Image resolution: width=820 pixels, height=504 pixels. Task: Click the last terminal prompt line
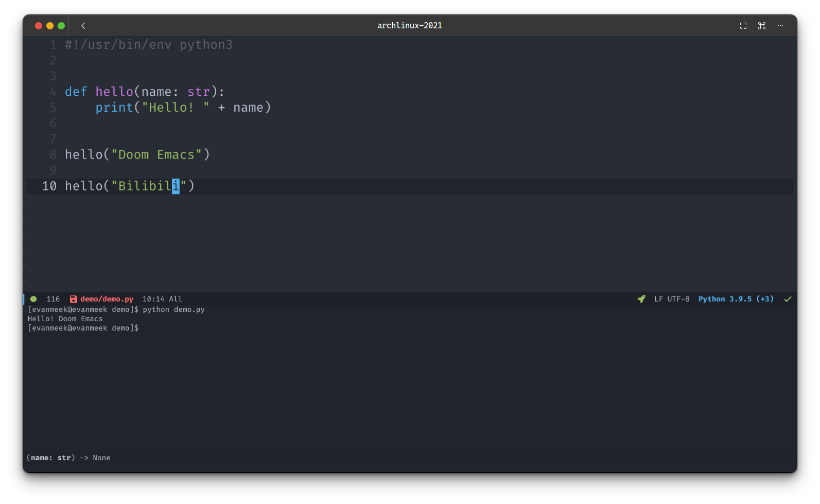[x=83, y=328]
